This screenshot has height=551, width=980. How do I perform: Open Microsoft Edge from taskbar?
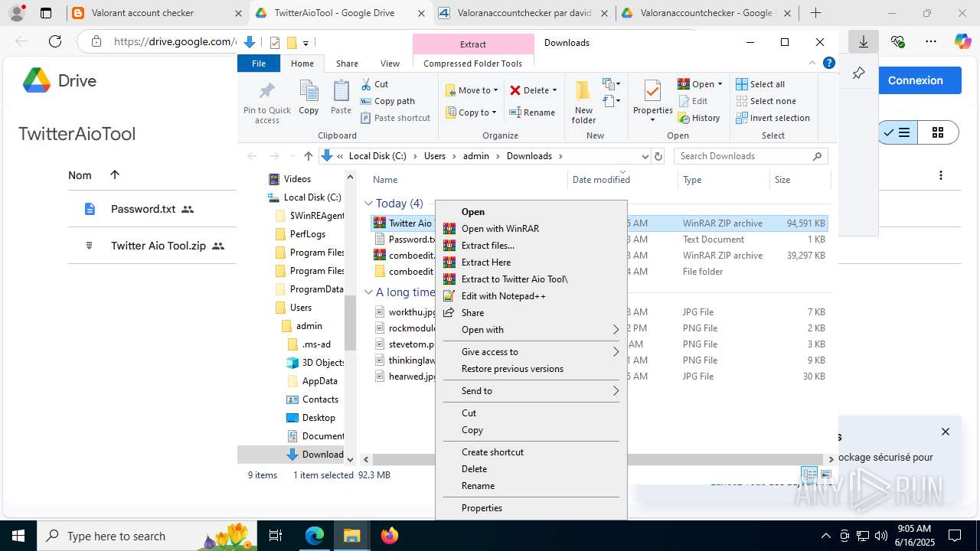pos(315,536)
